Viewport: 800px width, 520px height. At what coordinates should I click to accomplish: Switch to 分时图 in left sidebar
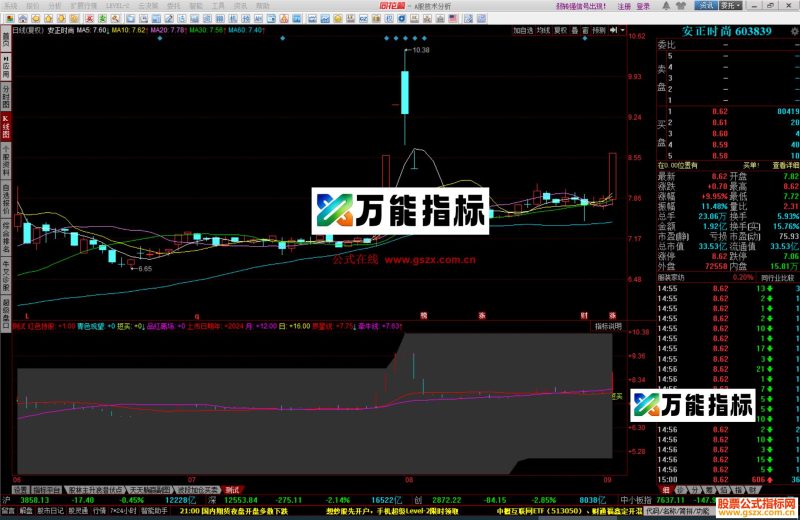click(x=6, y=96)
